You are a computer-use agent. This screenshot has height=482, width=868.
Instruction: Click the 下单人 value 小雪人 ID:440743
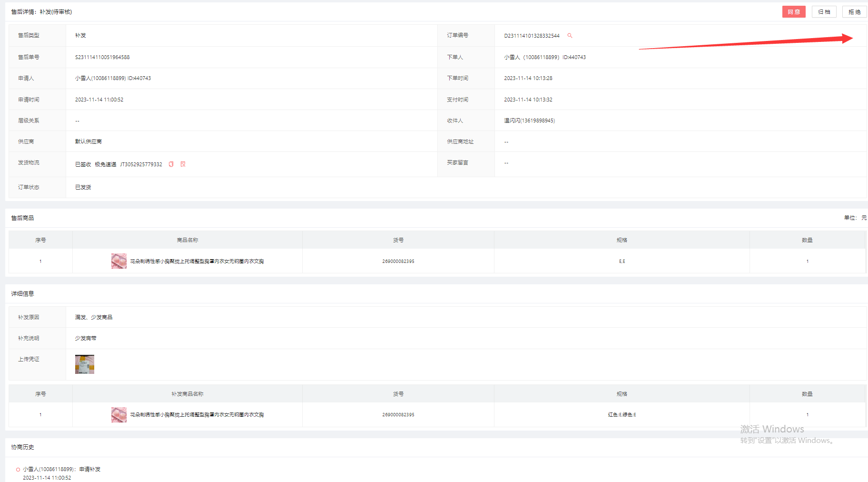tap(544, 57)
